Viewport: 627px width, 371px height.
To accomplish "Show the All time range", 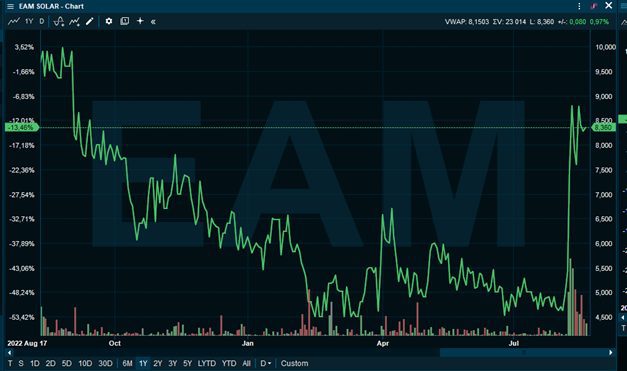I will click(246, 363).
